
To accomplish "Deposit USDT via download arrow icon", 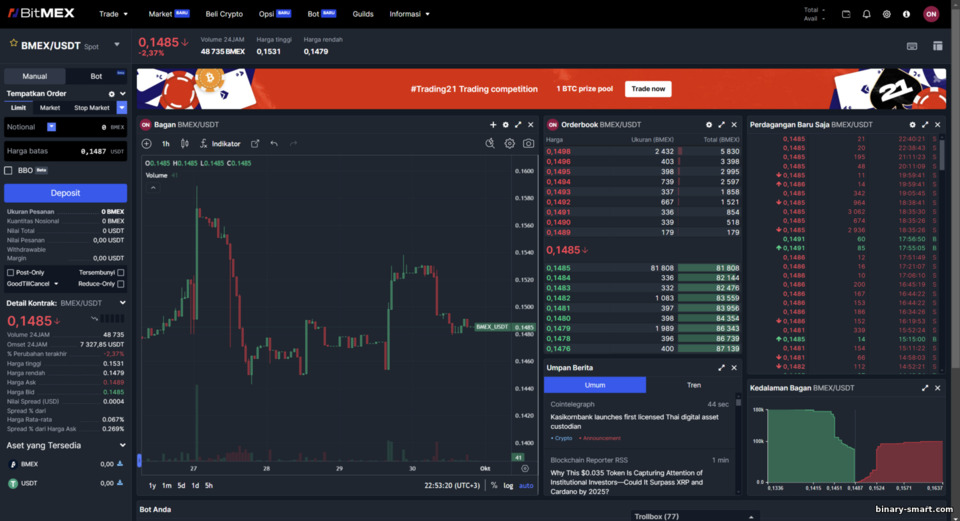I will pos(120,483).
